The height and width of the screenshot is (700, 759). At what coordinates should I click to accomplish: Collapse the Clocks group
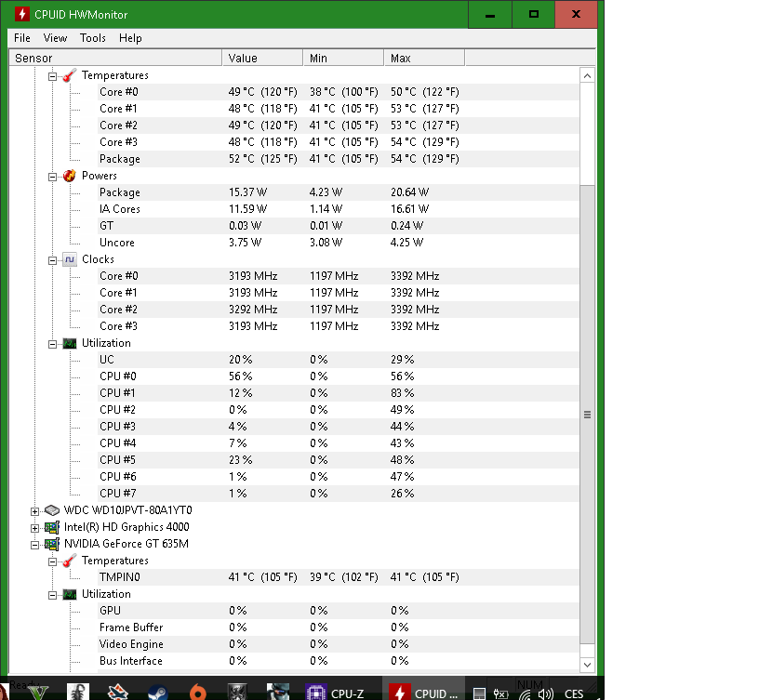click(52, 260)
